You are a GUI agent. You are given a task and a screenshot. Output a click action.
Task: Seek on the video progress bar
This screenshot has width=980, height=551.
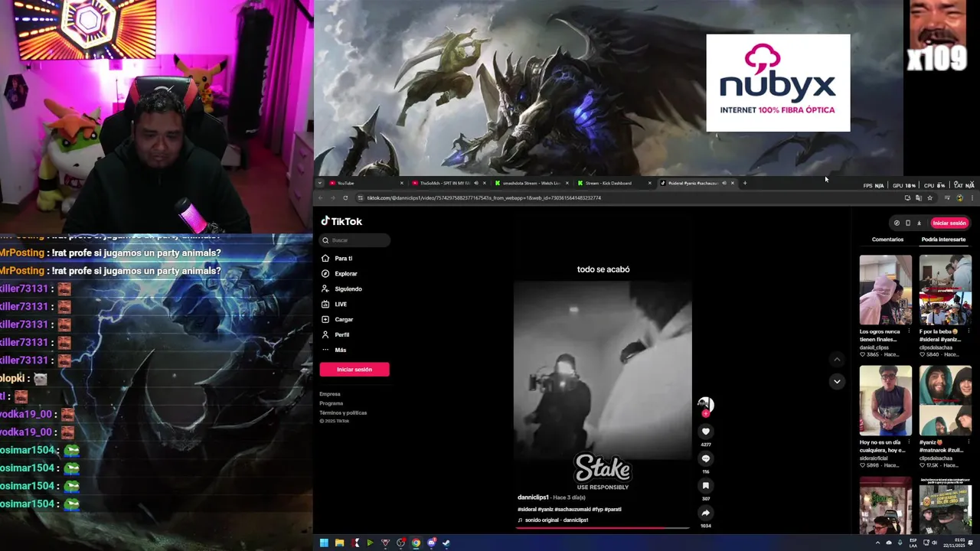pyautogui.click(x=603, y=527)
